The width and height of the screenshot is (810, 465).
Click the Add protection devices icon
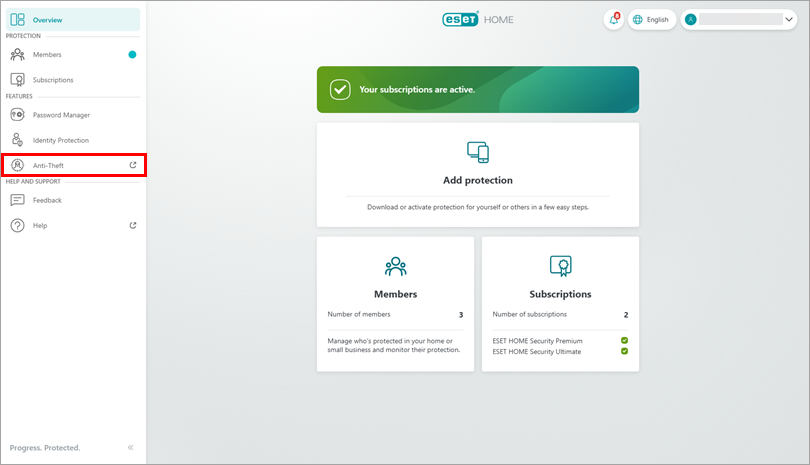pos(478,152)
